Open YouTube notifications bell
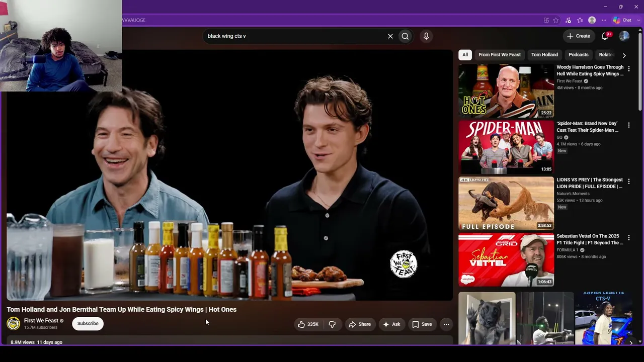Image resolution: width=644 pixels, height=362 pixels. pyautogui.click(x=606, y=36)
